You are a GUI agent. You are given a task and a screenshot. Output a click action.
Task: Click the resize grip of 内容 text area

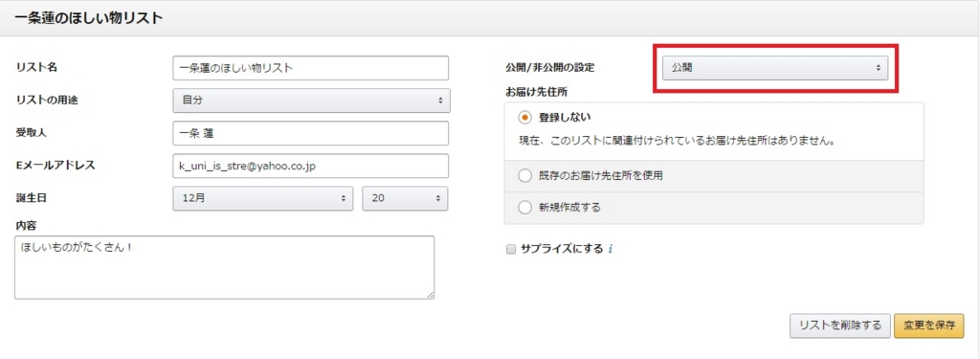430,295
